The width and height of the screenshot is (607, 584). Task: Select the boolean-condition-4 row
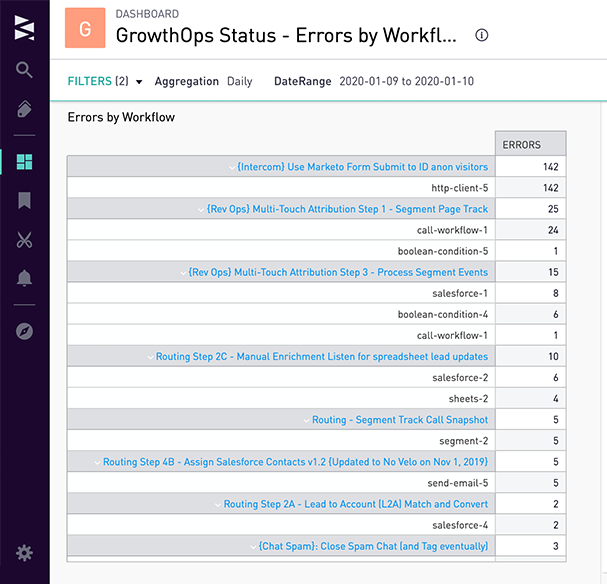[316, 314]
